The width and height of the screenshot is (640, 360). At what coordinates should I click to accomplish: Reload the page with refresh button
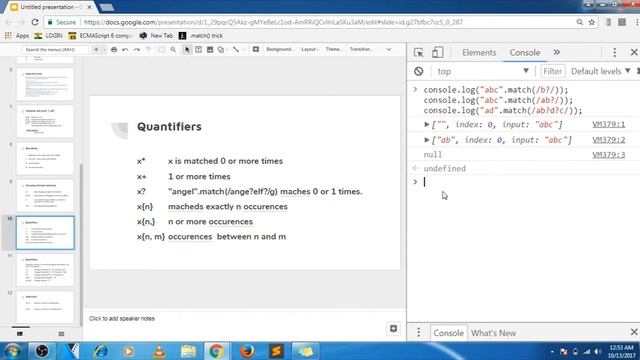click(x=35, y=22)
